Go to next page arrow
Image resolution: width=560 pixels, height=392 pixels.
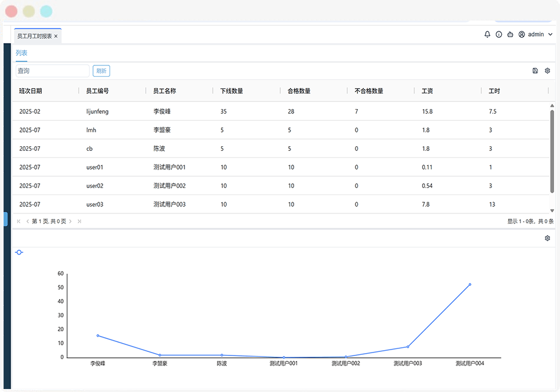pyautogui.click(x=70, y=222)
